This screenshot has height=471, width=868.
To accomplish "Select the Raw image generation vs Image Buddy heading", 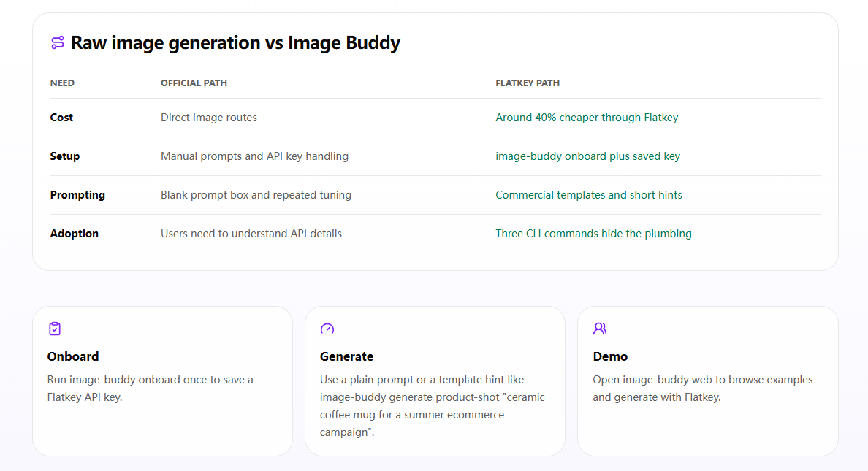I will (235, 42).
